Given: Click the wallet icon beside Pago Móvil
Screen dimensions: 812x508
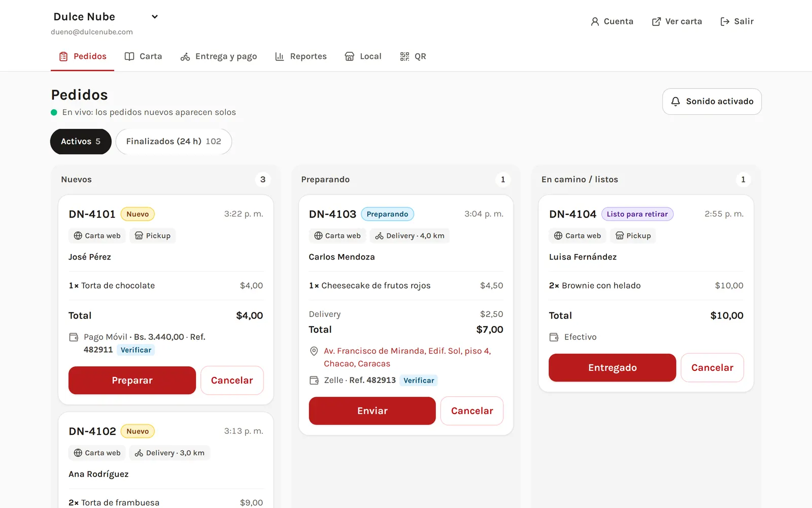Looking at the screenshot, I should tap(74, 337).
